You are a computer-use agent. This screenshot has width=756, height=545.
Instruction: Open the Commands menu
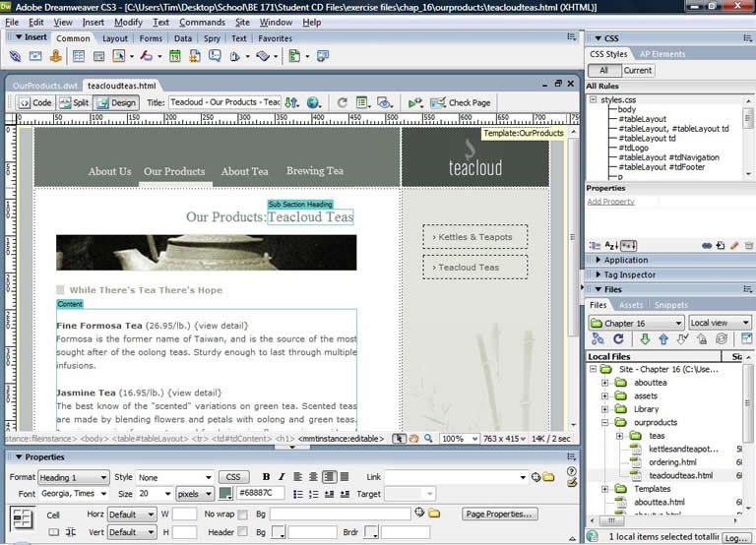point(202,23)
